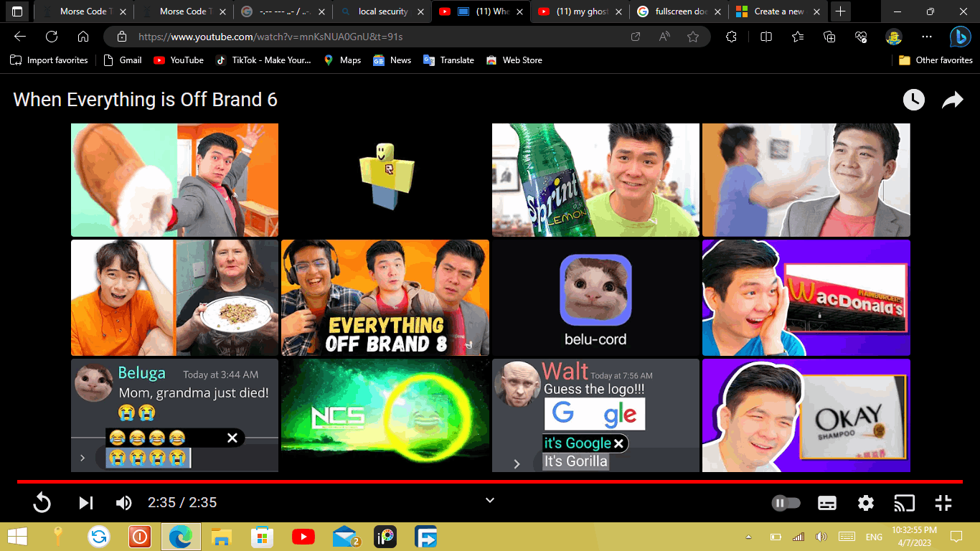Skip to the next video
The width and height of the screenshot is (980, 551).
click(86, 503)
